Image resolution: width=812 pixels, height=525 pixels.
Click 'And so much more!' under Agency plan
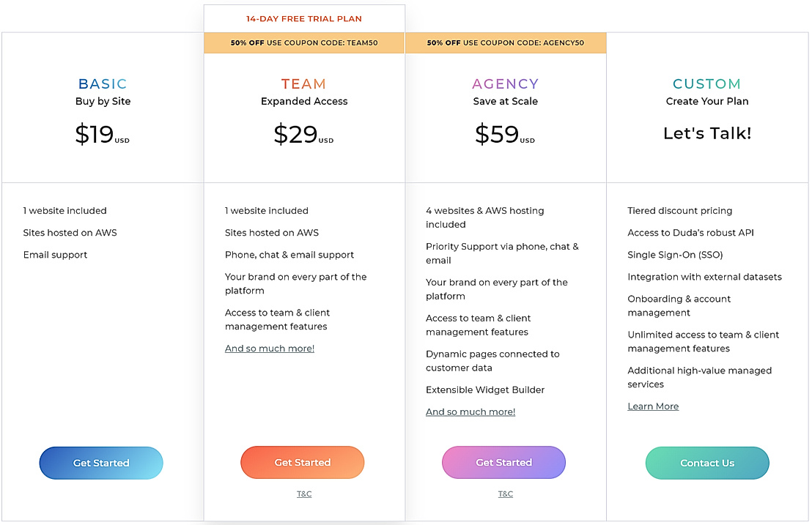point(470,412)
